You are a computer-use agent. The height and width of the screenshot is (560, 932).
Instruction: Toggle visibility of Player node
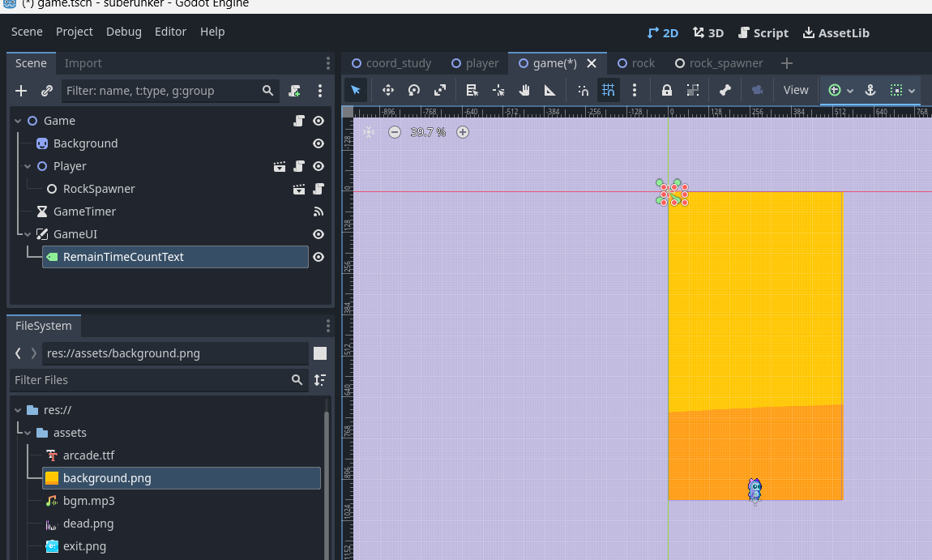pos(319,166)
